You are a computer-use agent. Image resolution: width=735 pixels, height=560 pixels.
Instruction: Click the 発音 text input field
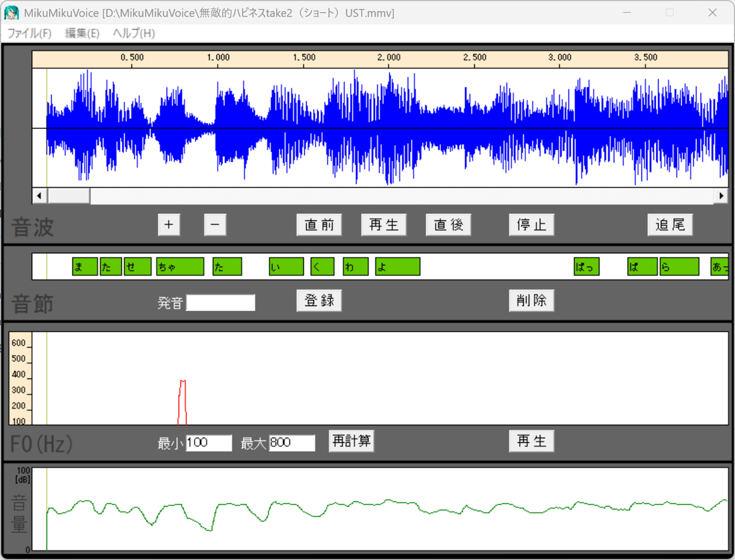(x=220, y=303)
